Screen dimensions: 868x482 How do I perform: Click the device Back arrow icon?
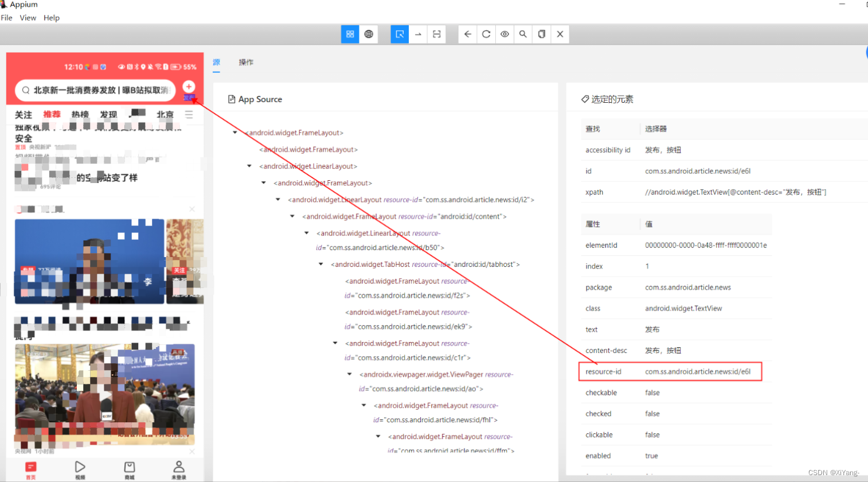click(468, 34)
